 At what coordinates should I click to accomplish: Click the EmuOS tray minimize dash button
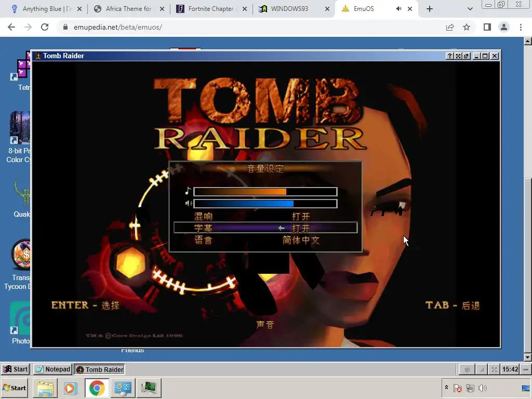[526, 369]
